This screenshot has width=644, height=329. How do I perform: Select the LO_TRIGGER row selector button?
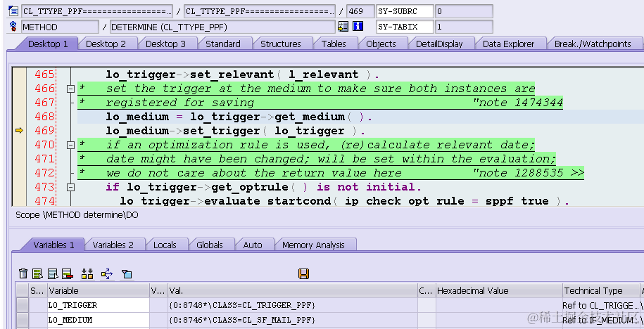click(x=23, y=305)
